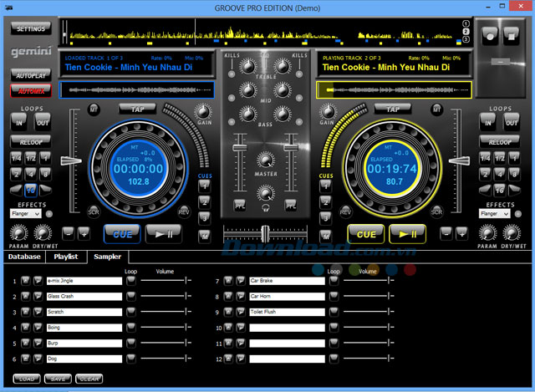Viewport: 535px width, 392px height.
Task: Click the Toilet Flush sample name field
Action: 287,312
